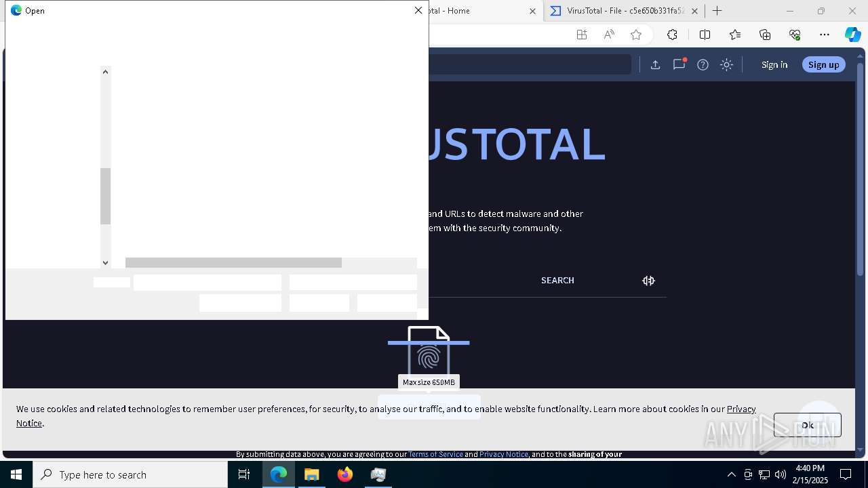Viewport: 868px width, 488px height.
Task: Click the Read aloud icon
Action: click(x=609, y=35)
